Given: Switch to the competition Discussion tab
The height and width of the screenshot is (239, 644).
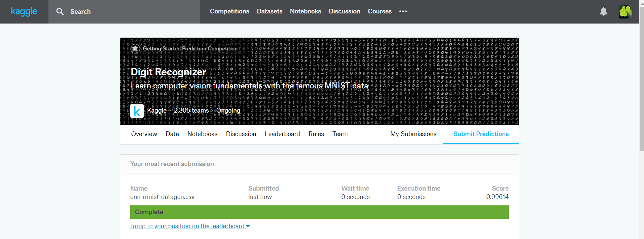Looking at the screenshot, I should (x=241, y=134).
